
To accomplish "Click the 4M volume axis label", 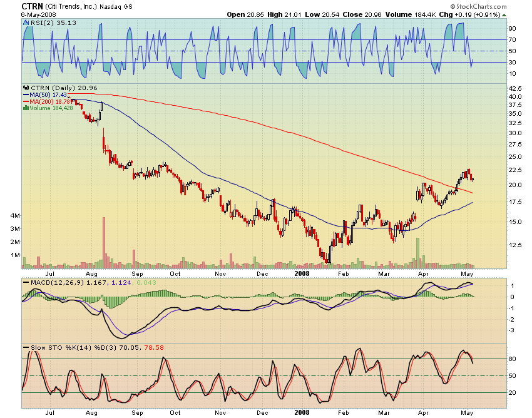I will [x=15, y=215].
